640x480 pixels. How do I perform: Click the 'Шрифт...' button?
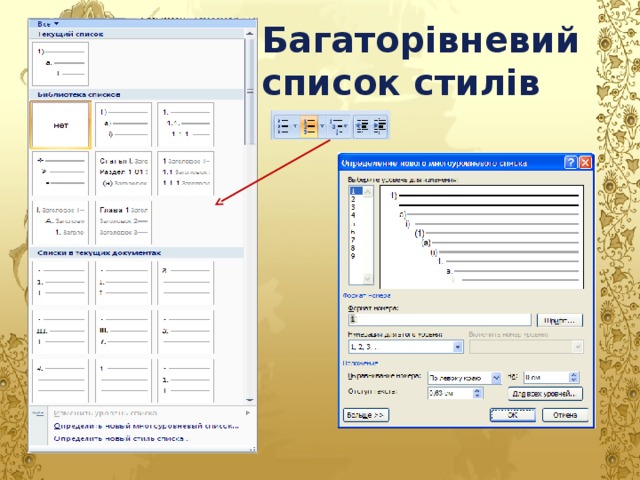[560, 320]
